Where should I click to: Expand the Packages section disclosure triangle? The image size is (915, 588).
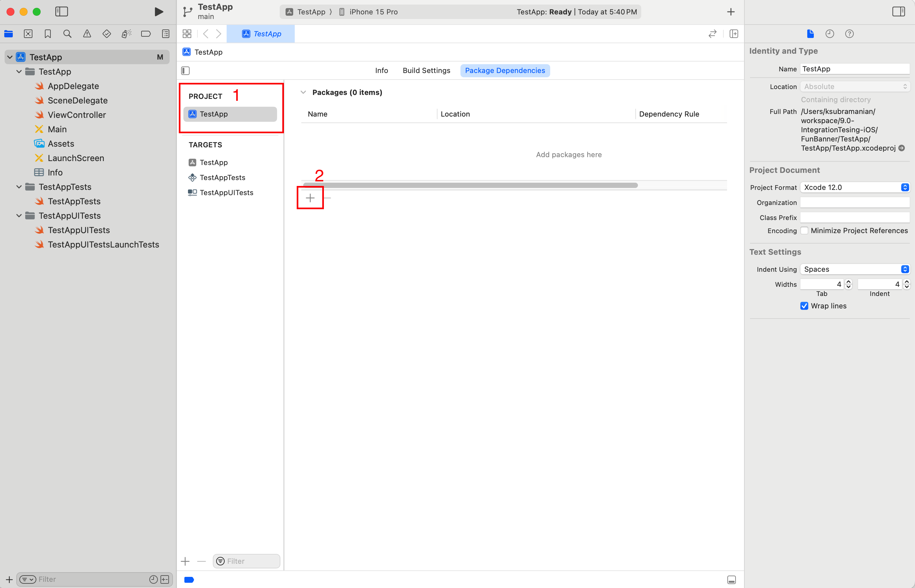[303, 92]
